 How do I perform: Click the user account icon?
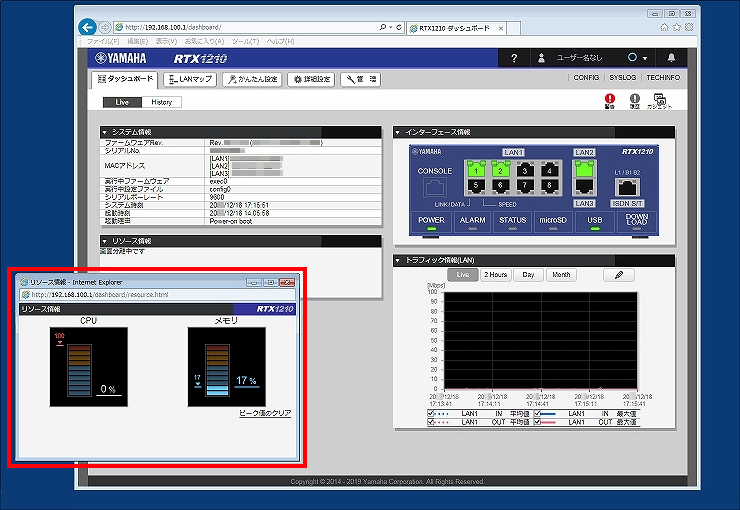point(541,58)
